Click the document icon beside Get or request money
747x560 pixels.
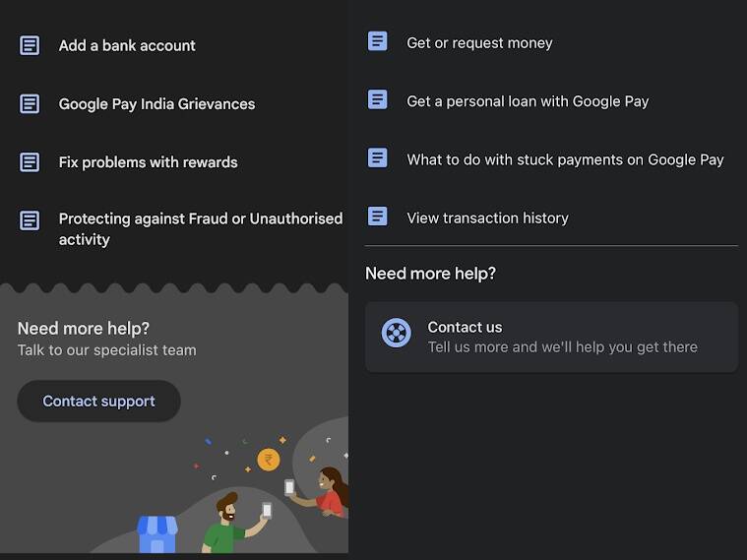(378, 41)
